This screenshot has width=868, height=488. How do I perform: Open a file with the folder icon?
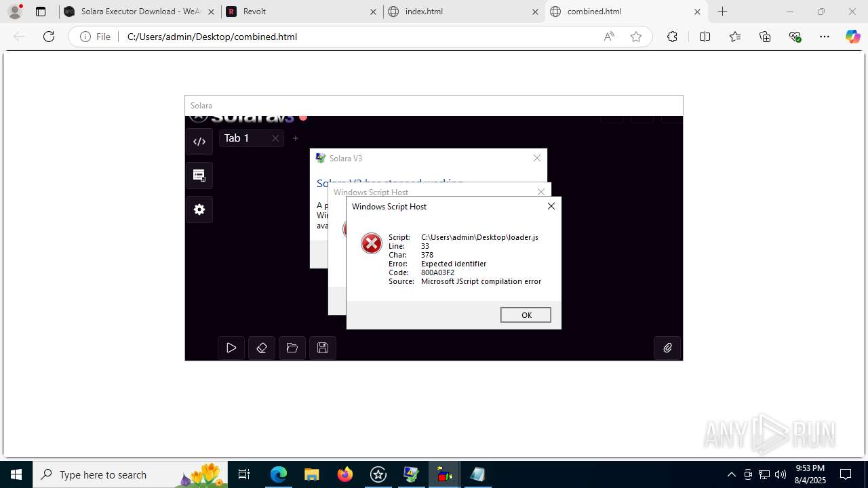pos(292,348)
